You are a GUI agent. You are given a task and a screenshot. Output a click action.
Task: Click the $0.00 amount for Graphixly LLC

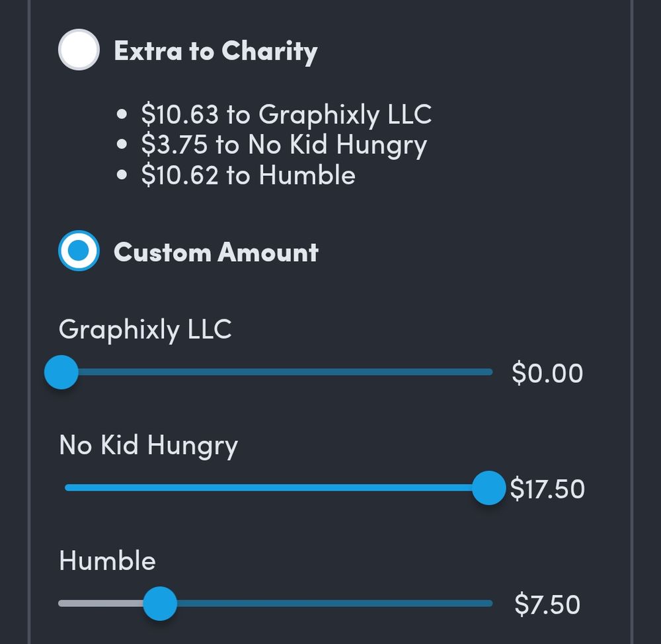point(548,373)
